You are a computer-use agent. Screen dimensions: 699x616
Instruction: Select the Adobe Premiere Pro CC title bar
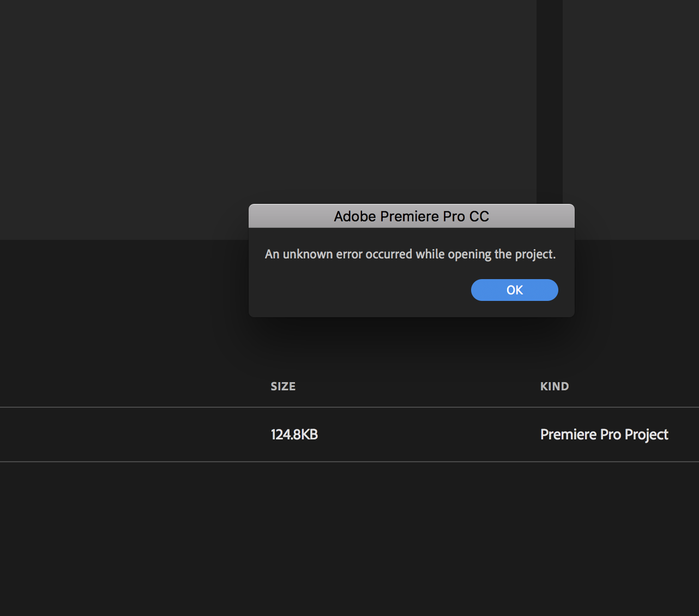412,216
